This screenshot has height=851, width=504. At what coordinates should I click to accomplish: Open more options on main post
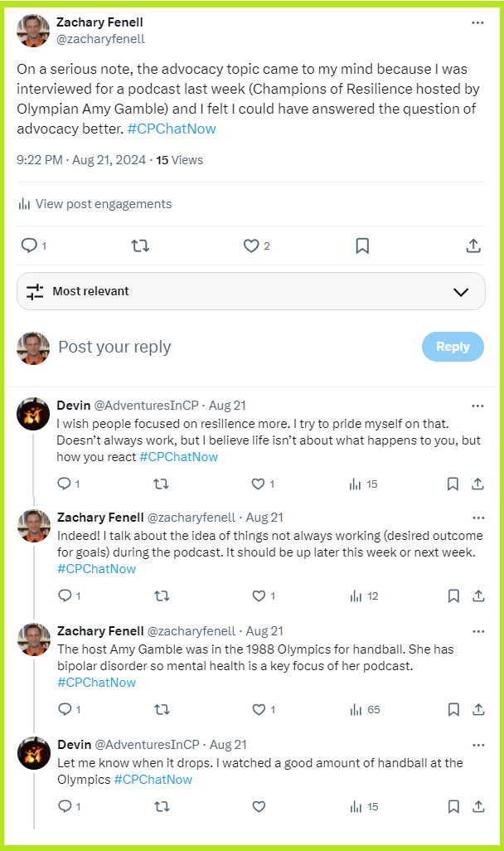pos(477,22)
